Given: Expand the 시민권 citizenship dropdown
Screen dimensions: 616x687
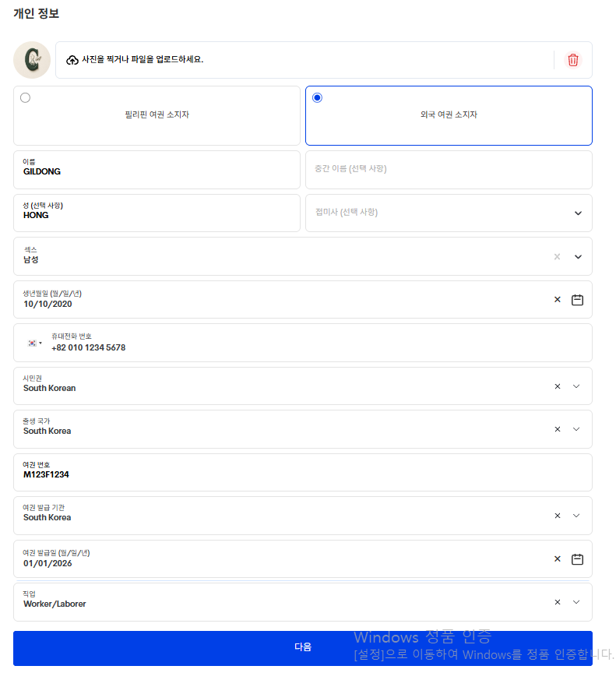Looking at the screenshot, I should (x=576, y=386).
